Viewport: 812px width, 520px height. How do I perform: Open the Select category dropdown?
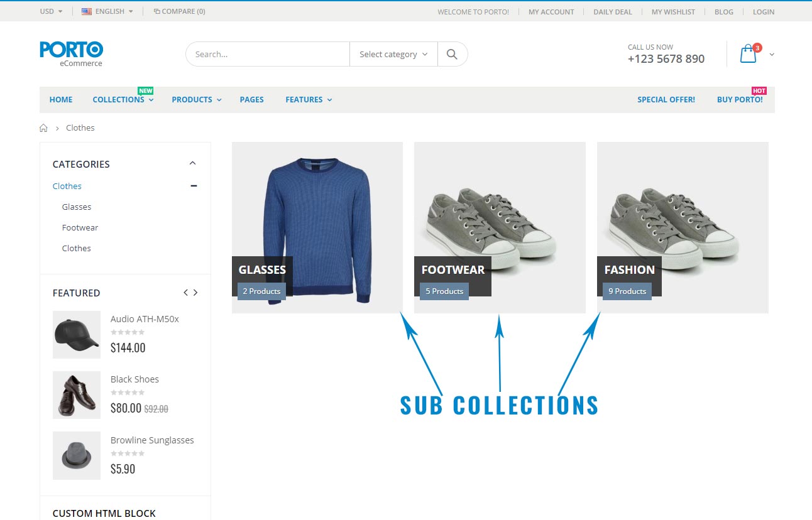point(393,54)
